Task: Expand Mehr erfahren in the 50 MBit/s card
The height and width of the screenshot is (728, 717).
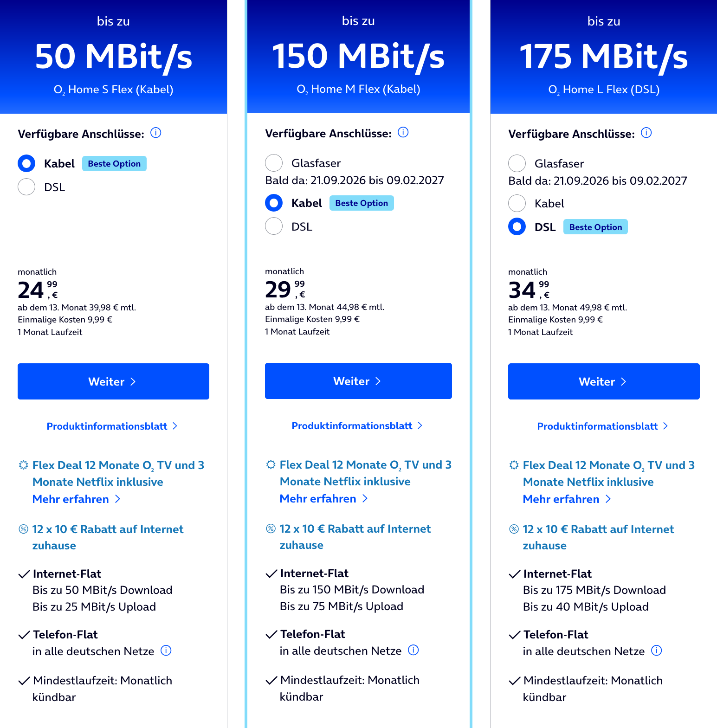Action: [x=77, y=499]
